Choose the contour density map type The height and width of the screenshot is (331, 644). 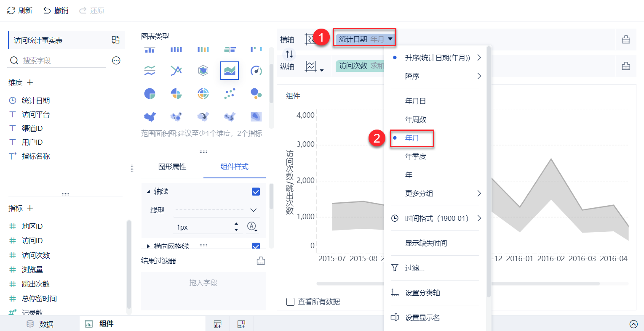point(256,117)
